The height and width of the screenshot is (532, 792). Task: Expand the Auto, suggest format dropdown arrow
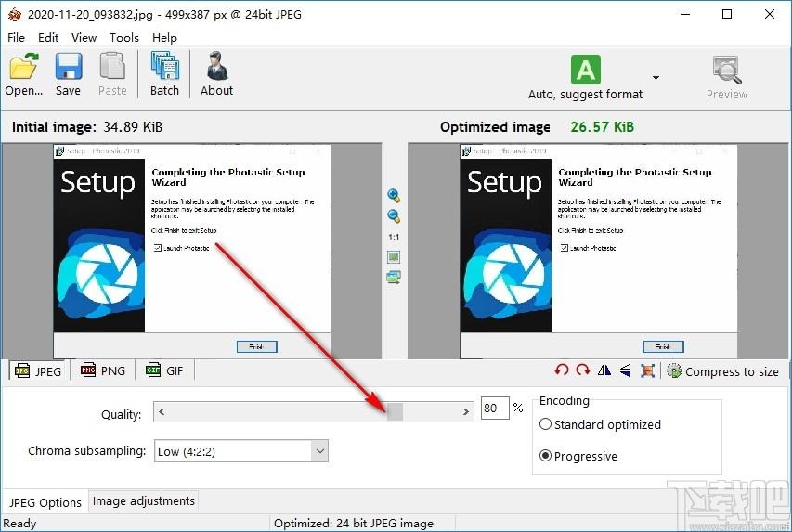coord(656,78)
